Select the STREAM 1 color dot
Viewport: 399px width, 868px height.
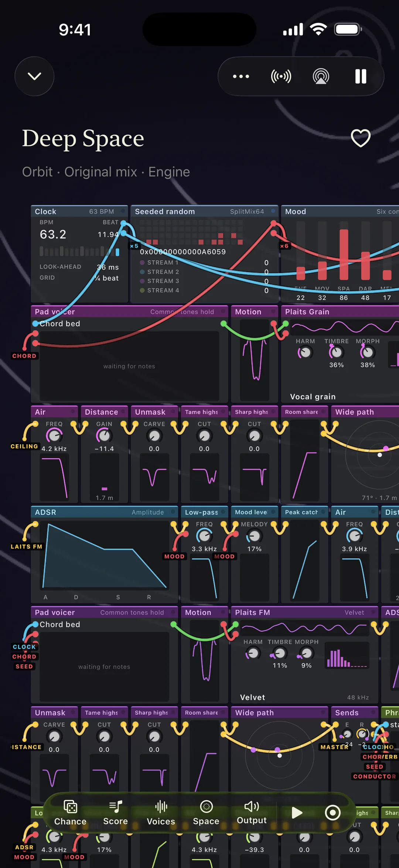click(142, 263)
